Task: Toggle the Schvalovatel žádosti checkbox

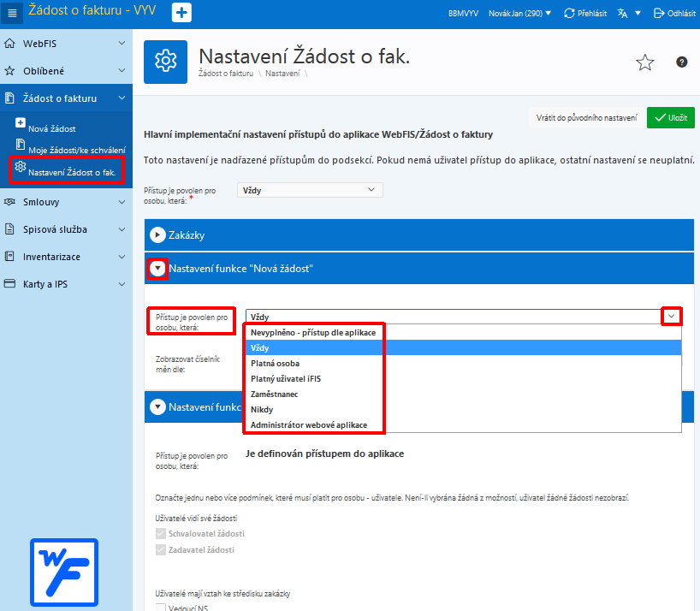Action: click(x=161, y=533)
